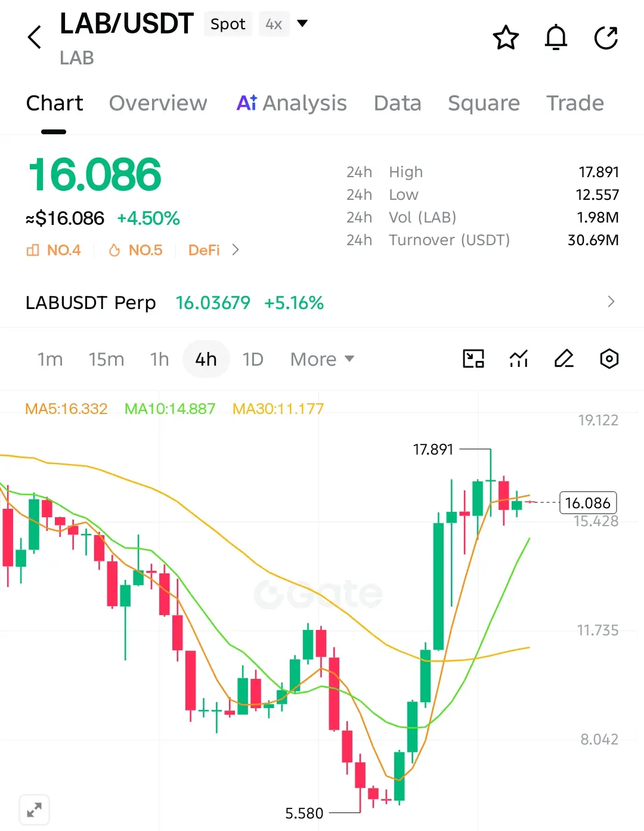Image resolution: width=644 pixels, height=831 pixels.
Task: Tap the 5.580 low marker on chart
Action: (x=304, y=813)
